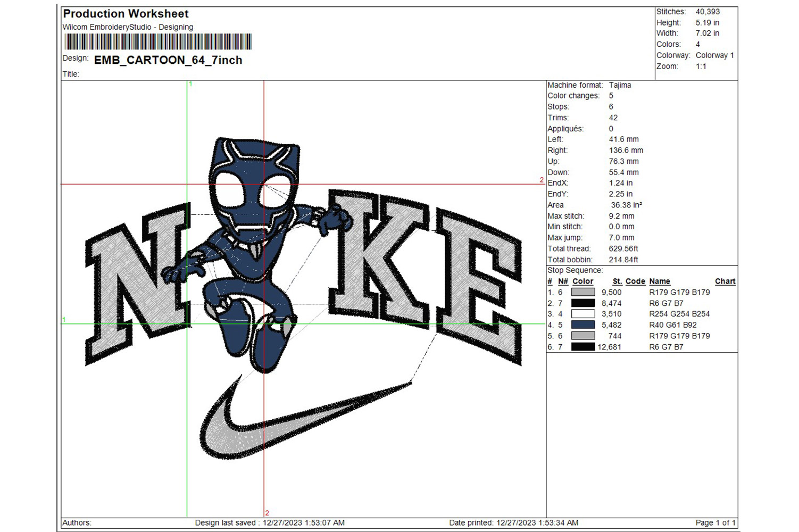Click the Chart column header

(725, 281)
